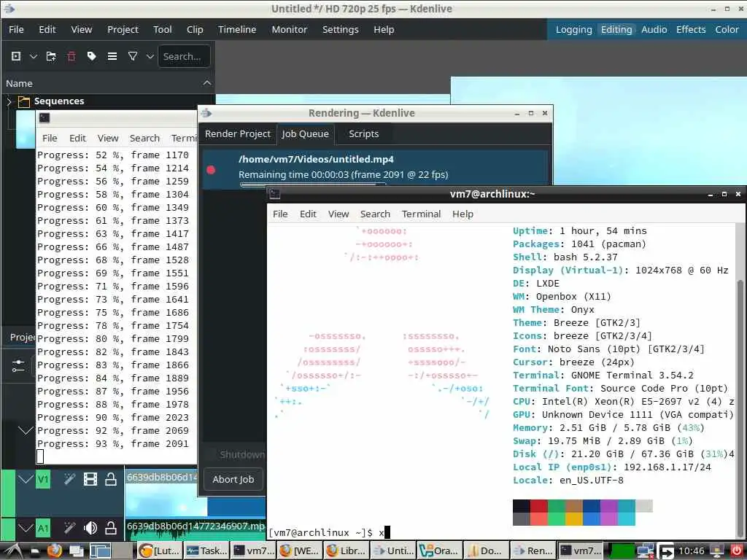Image resolution: width=747 pixels, height=560 pixels.
Task: Collapse the V1 track chevron
Action: (x=26, y=478)
